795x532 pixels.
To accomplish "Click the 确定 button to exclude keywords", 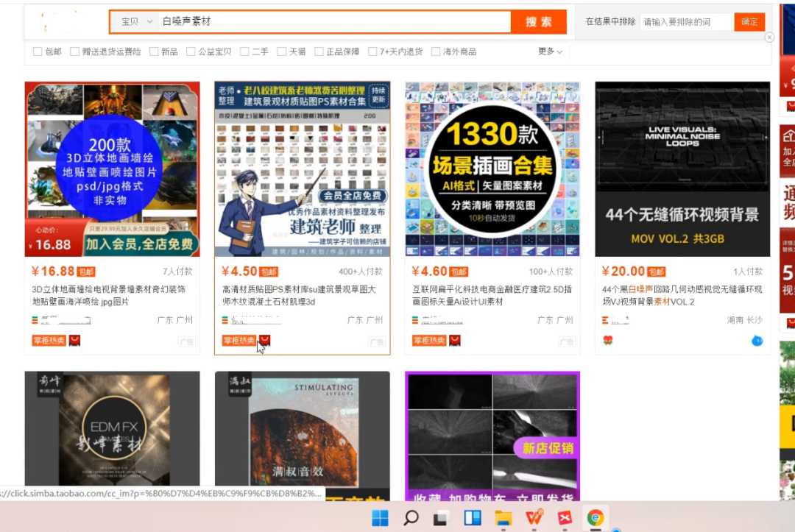I will (749, 22).
